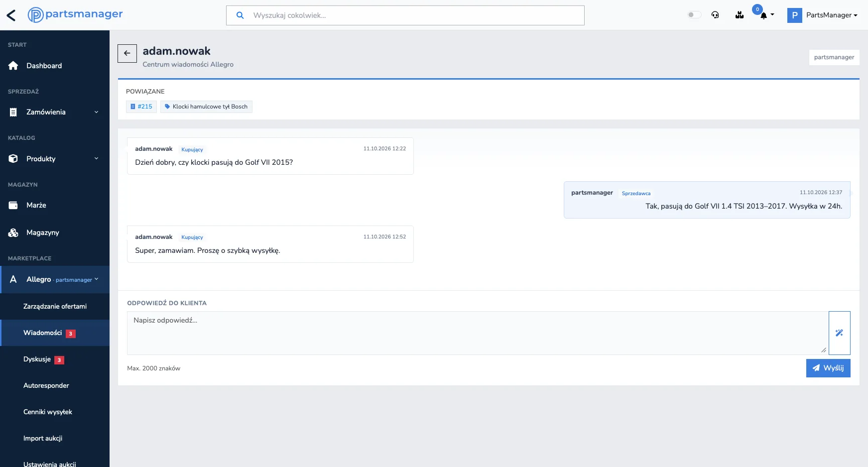Expand the Produkty submenu chevron

point(97,159)
